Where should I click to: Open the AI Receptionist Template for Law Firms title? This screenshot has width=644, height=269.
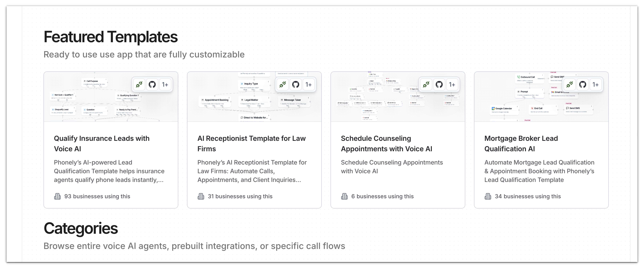pyautogui.click(x=251, y=143)
